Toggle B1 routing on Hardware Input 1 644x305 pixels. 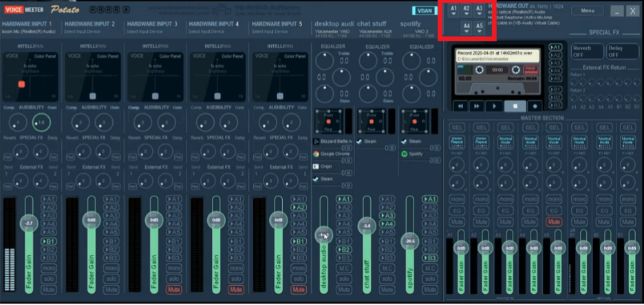pos(48,242)
